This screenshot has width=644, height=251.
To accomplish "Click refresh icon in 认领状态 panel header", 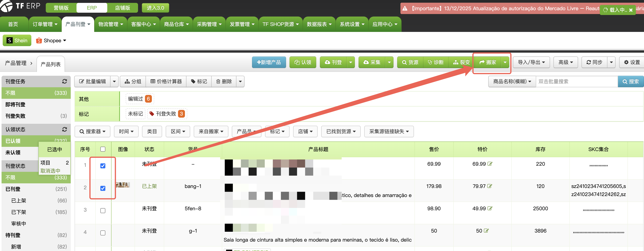I will coord(65,130).
